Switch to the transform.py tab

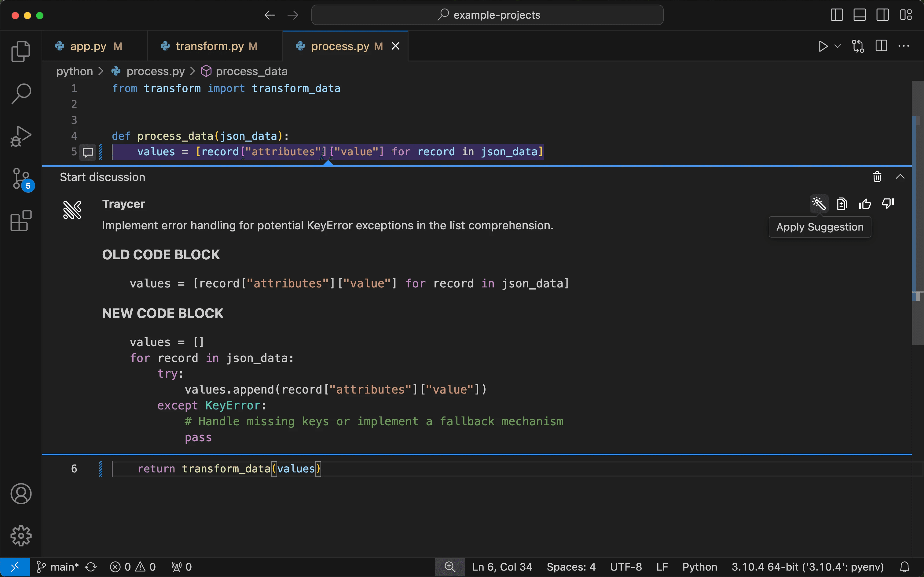pyautogui.click(x=209, y=46)
